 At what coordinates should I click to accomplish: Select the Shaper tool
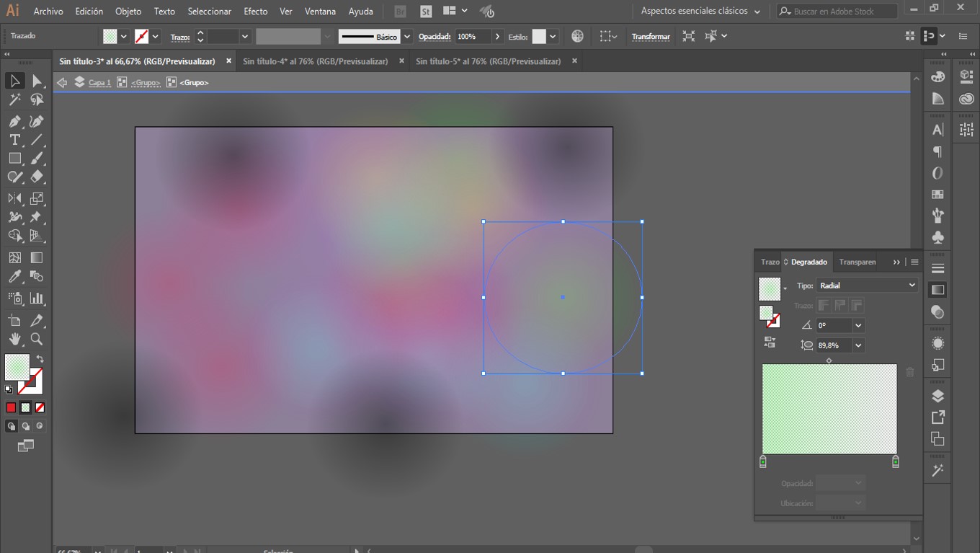point(14,177)
